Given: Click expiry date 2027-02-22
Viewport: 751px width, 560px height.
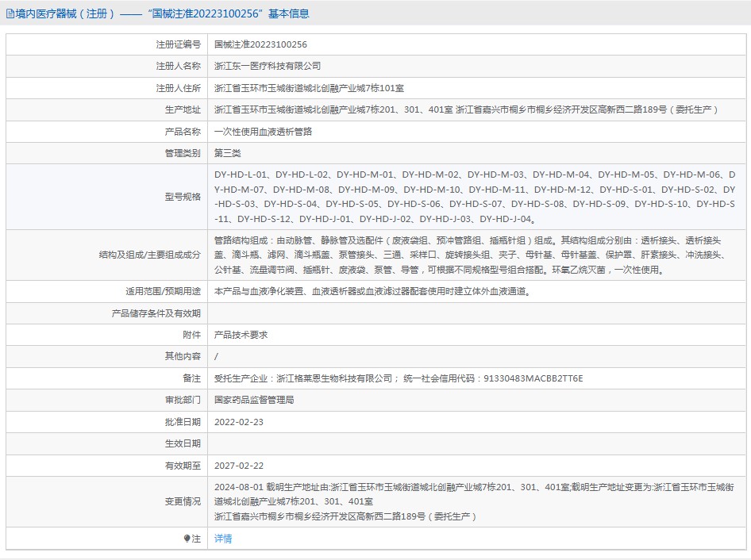Looking at the screenshot, I should (238, 466).
